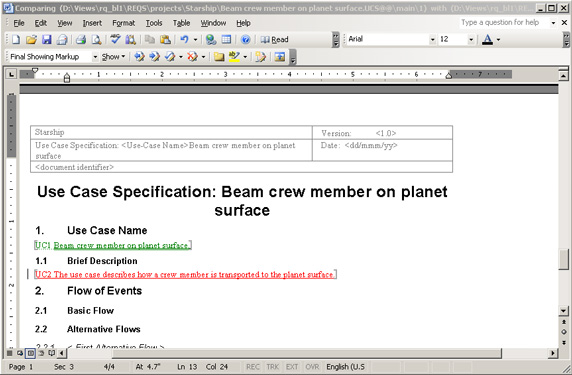This screenshot has height=375, width=572.
Task: Open Print Preview magnifier icon
Action: coord(96,39)
